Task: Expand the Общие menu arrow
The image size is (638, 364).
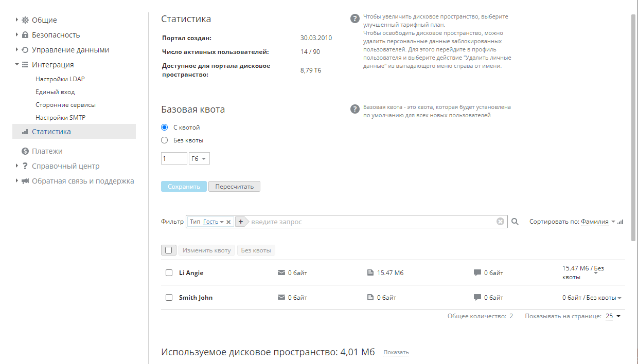Action: [16, 20]
